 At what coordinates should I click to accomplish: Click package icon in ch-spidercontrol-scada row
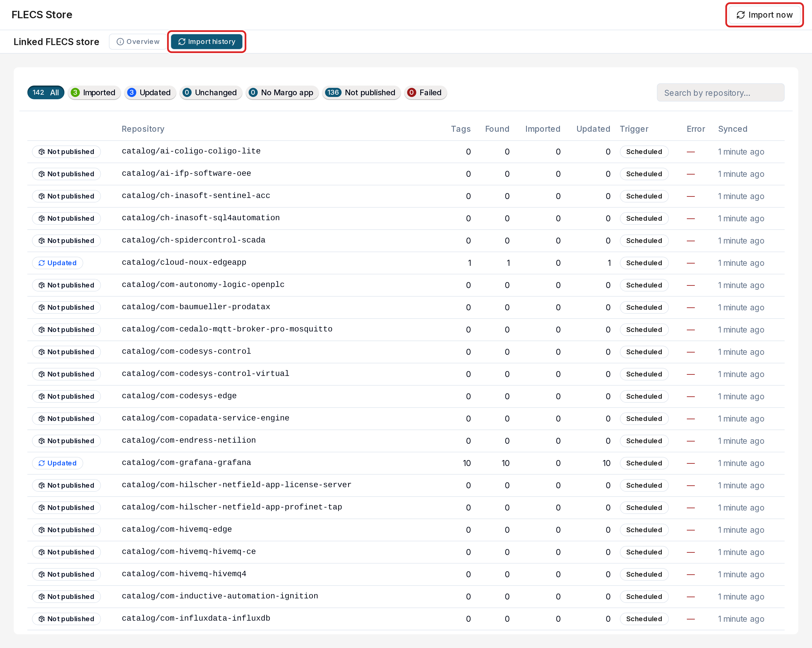(x=42, y=241)
